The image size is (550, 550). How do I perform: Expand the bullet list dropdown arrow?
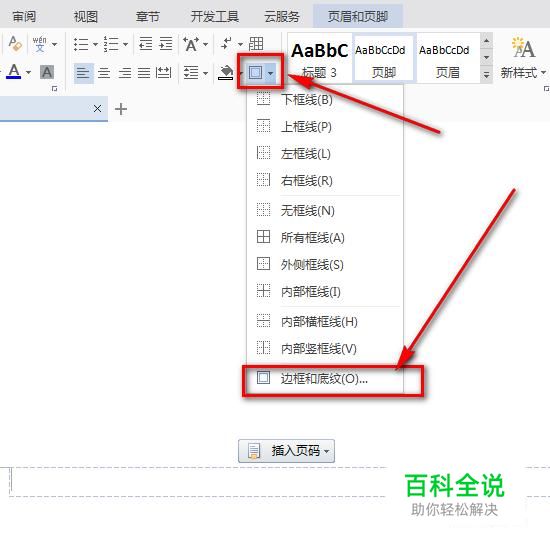click(95, 44)
